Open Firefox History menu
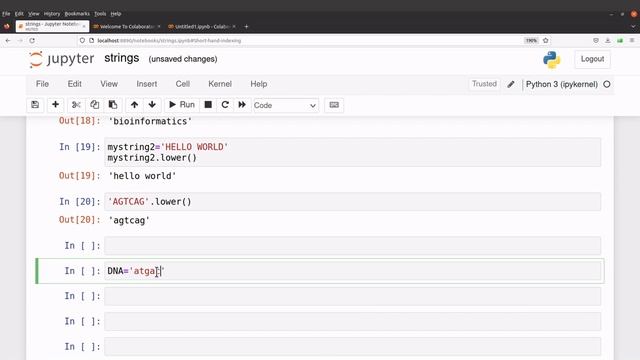 tap(51, 13)
